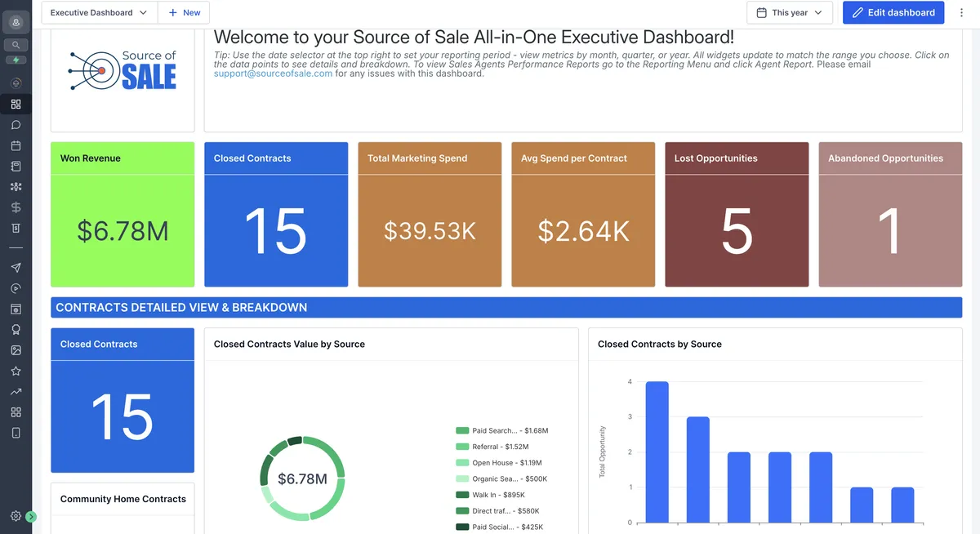Open the Contacts book icon
This screenshot has width=980, height=534.
tap(16, 166)
